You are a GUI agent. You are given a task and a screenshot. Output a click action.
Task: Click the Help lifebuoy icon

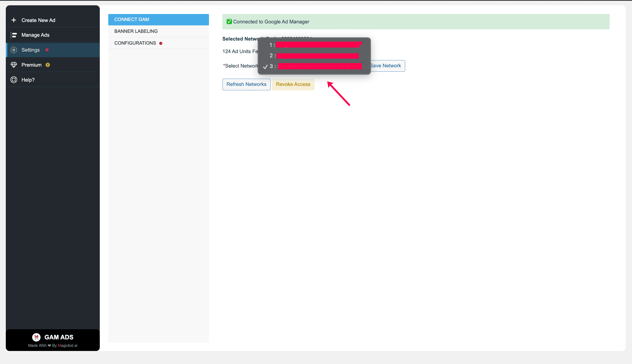(x=14, y=80)
